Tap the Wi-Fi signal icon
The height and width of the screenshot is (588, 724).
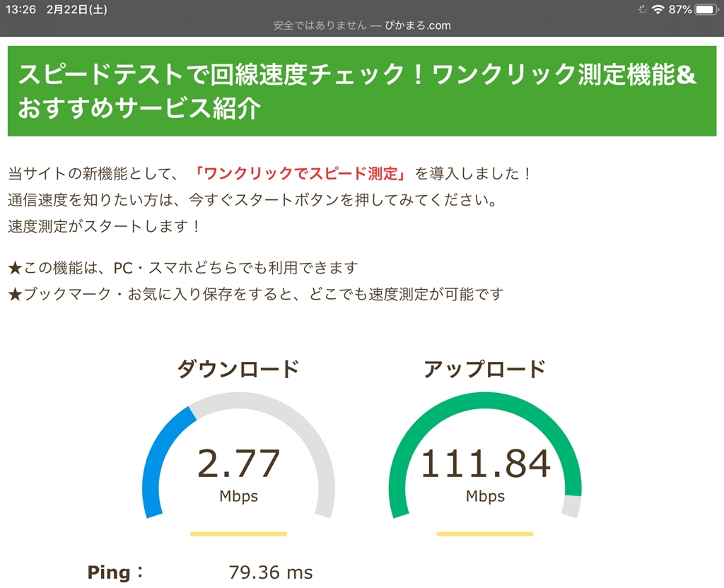click(x=658, y=9)
